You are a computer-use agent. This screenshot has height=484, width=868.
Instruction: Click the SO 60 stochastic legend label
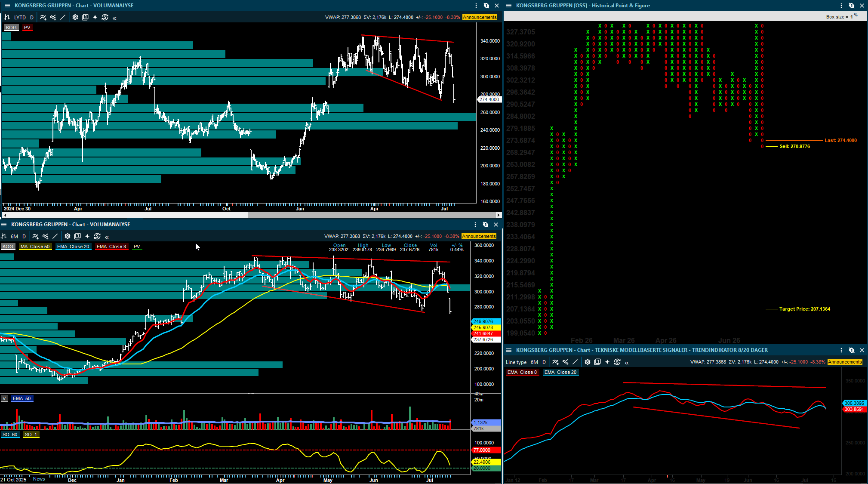(x=10, y=435)
